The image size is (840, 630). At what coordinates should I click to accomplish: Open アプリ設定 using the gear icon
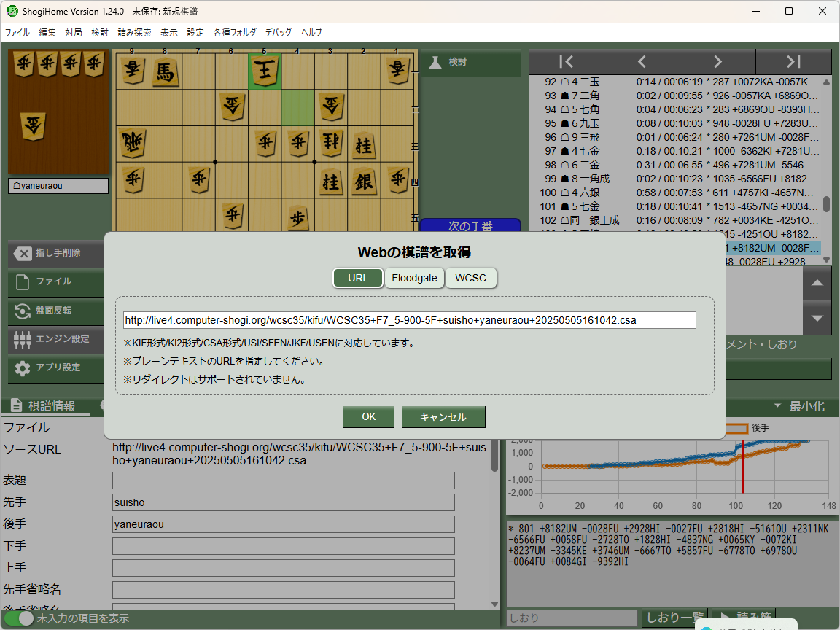click(22, 367)
